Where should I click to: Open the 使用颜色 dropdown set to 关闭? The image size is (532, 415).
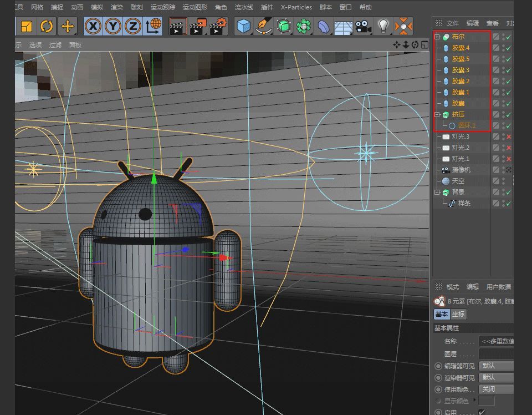496,389
